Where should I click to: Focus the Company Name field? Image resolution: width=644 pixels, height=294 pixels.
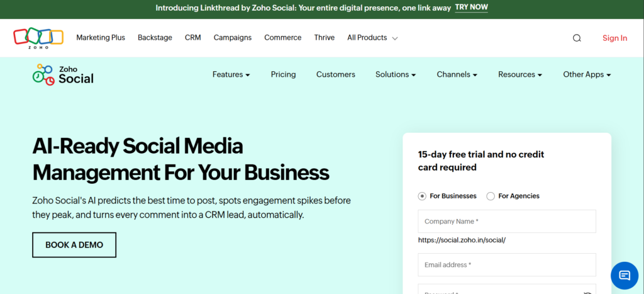tap(507, 221)
